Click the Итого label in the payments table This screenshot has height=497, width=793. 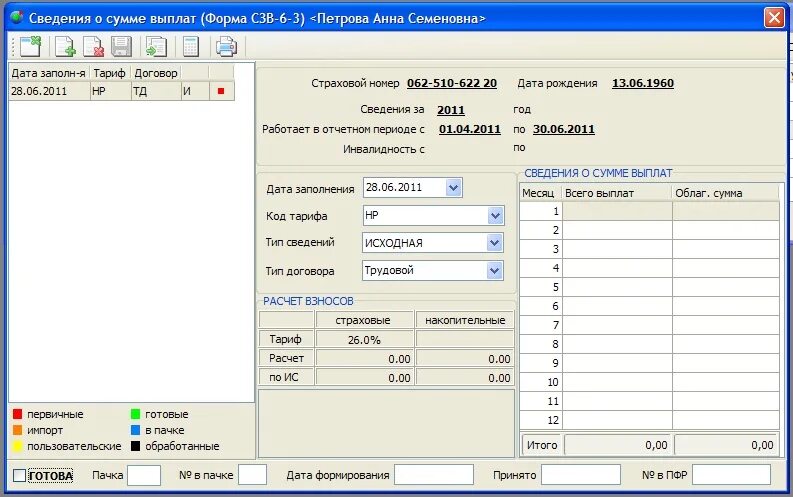pos(542,445)
